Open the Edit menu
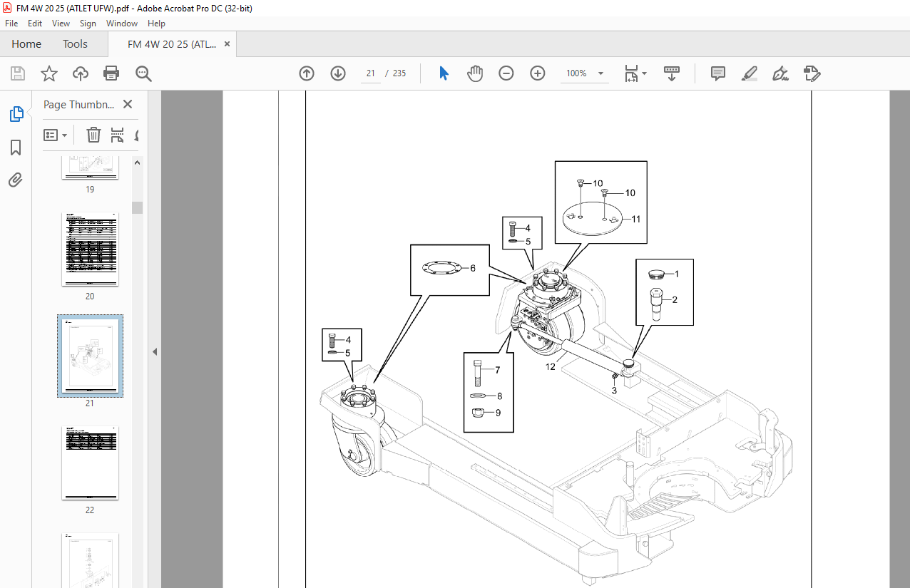Image resolution: width=910 pixels, height=588 pixels. [x=35, y=24]
